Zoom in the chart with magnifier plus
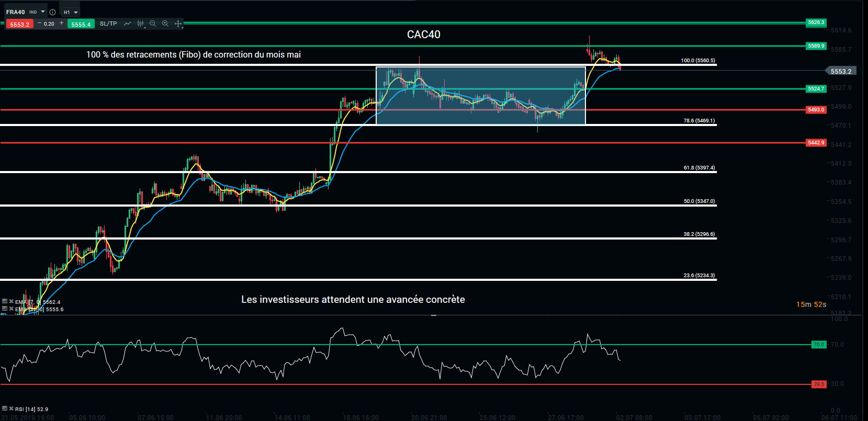Viewport: 868px width, 421px height. [165, 24]
